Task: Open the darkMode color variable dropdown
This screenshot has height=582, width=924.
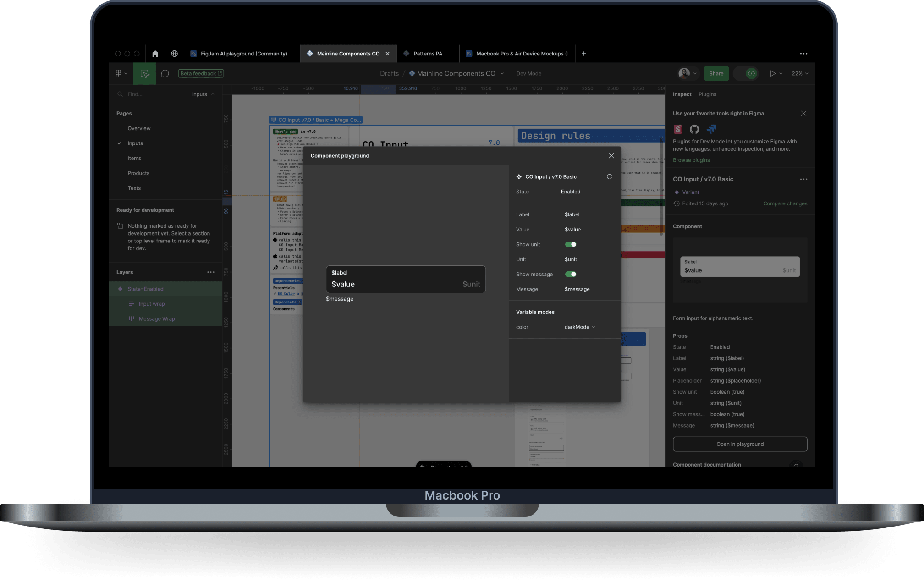Action: 579,327
